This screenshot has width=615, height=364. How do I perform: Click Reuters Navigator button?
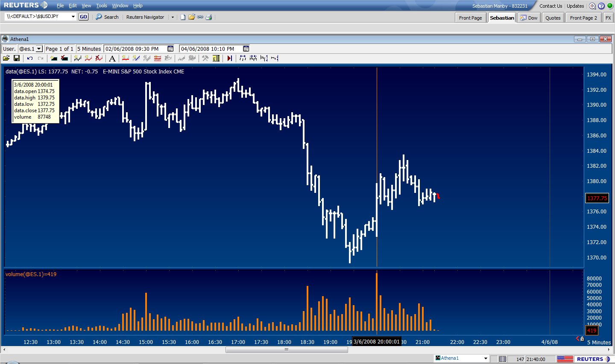pos(145,17)
